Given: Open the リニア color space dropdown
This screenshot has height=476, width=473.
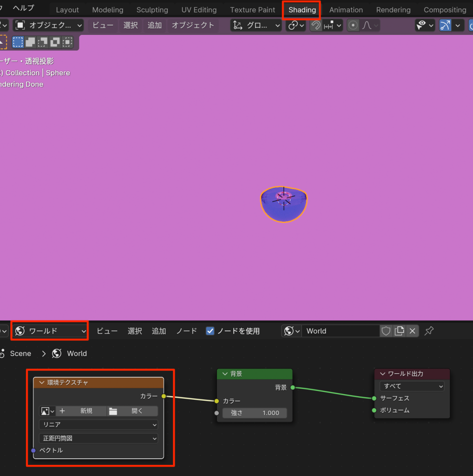Looking at the screenshot, I should coord(99,424).
